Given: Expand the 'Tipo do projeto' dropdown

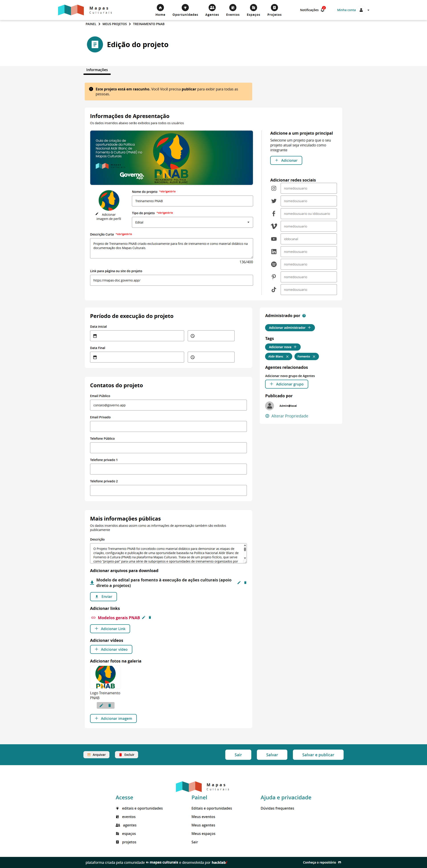Looking at the screenshot, I should coord(192,222).
